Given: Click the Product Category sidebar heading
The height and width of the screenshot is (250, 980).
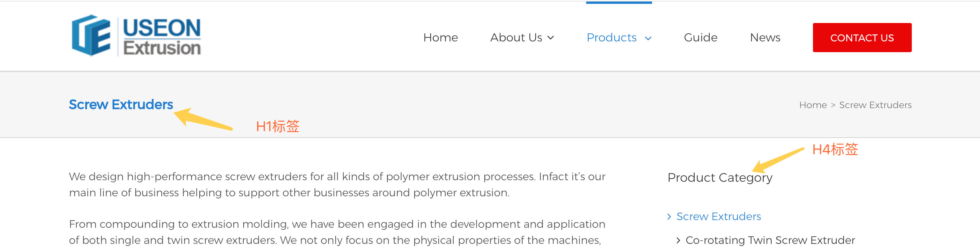Looking at the screenshot, I should (720, 178).
